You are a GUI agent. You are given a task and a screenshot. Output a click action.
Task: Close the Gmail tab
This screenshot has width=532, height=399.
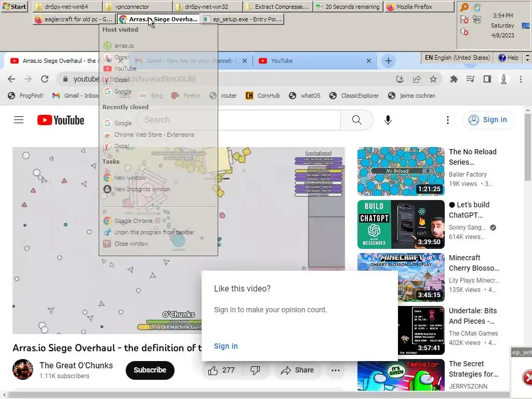click(245, 61)
